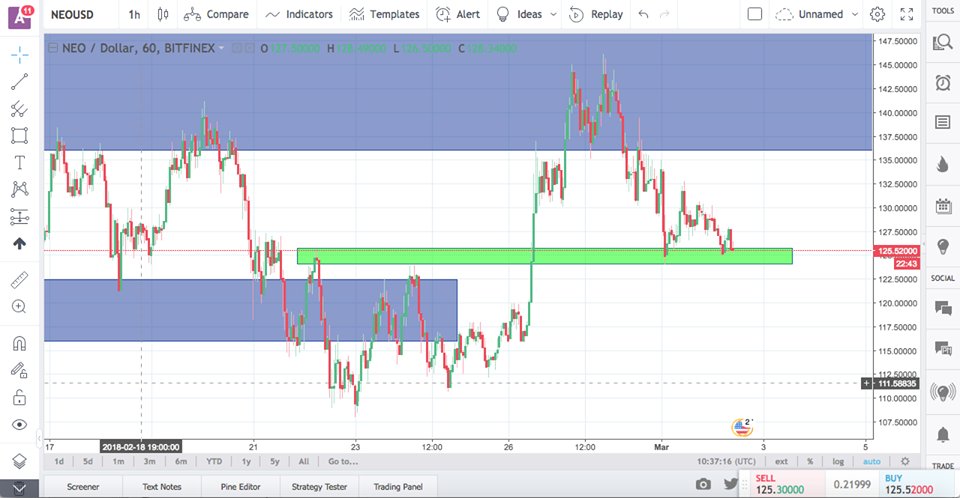960x498 pixels.
Task: Open the Indicators menu
Action: click(299, 14)
